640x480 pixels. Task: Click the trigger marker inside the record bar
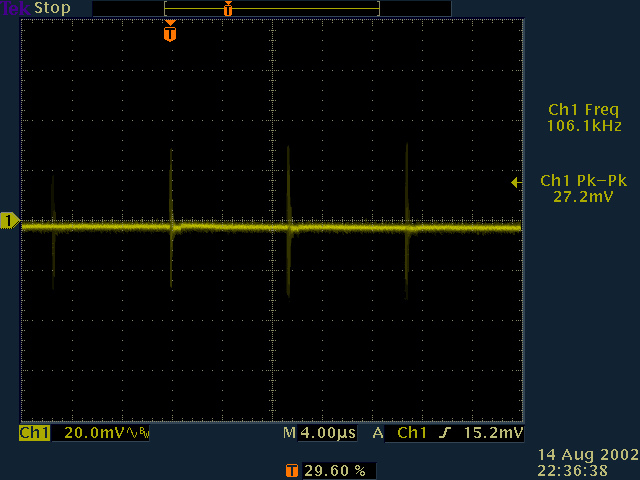coord(228,9)
